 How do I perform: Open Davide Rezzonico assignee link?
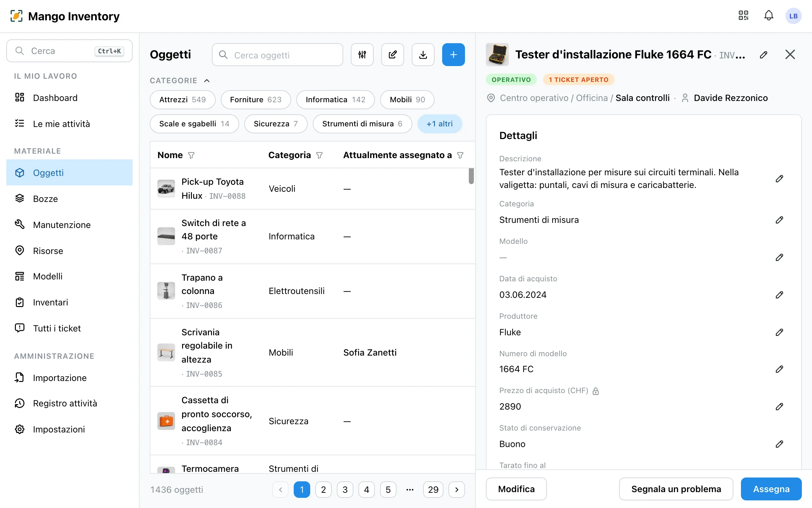click(730, 98)
